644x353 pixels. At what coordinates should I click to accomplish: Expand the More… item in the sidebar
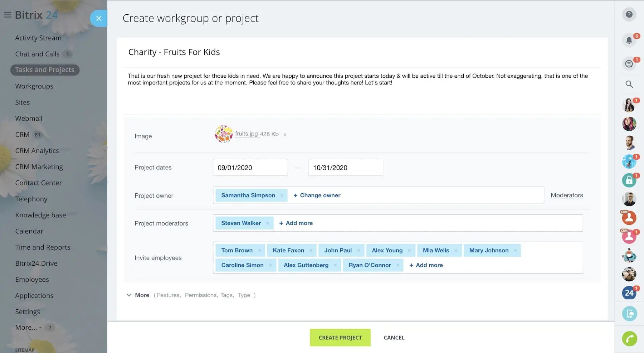28,328
